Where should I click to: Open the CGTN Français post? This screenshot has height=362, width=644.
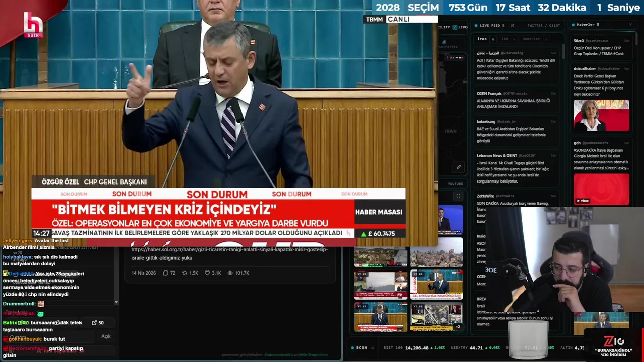click(x=517, y=100)
